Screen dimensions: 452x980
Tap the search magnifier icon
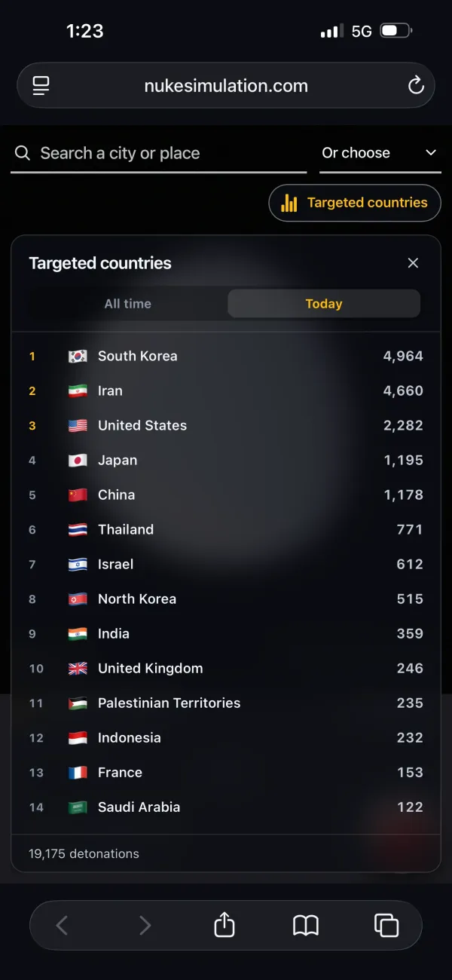tap(23, 154)
